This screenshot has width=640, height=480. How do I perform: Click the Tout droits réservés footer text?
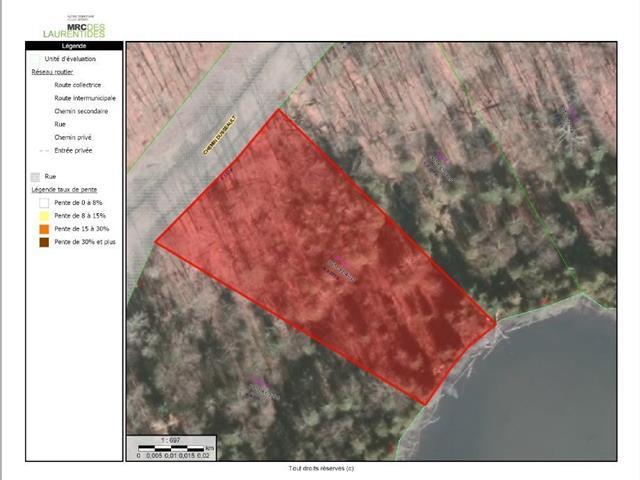320,468
